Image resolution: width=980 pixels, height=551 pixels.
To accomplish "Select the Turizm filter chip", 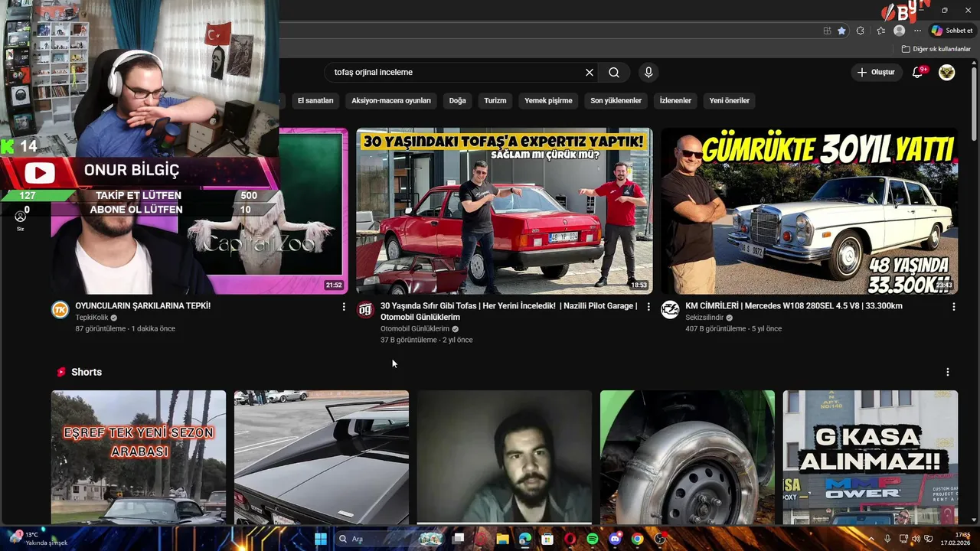I will 495,101.
